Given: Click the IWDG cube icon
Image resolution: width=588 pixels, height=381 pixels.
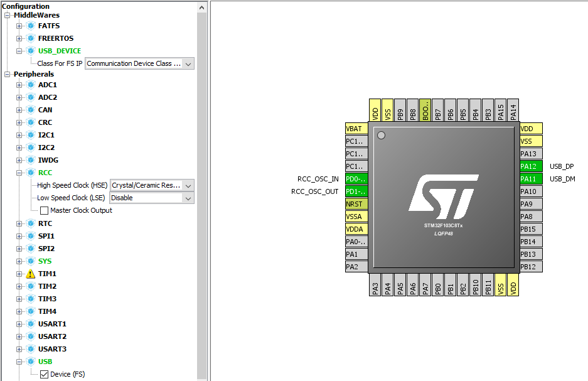Looking at the screenshot, I should coord(31,160).
